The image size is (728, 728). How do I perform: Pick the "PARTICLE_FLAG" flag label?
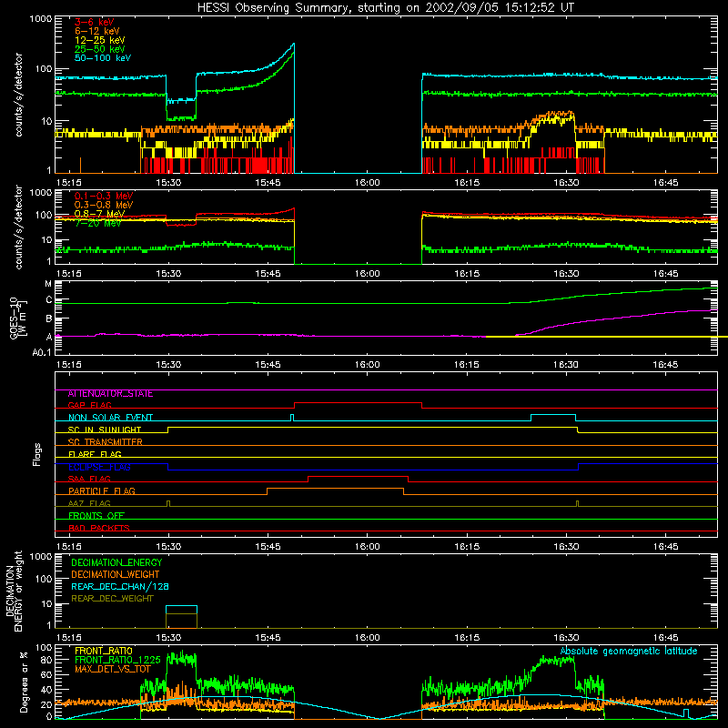click(102, 491)
